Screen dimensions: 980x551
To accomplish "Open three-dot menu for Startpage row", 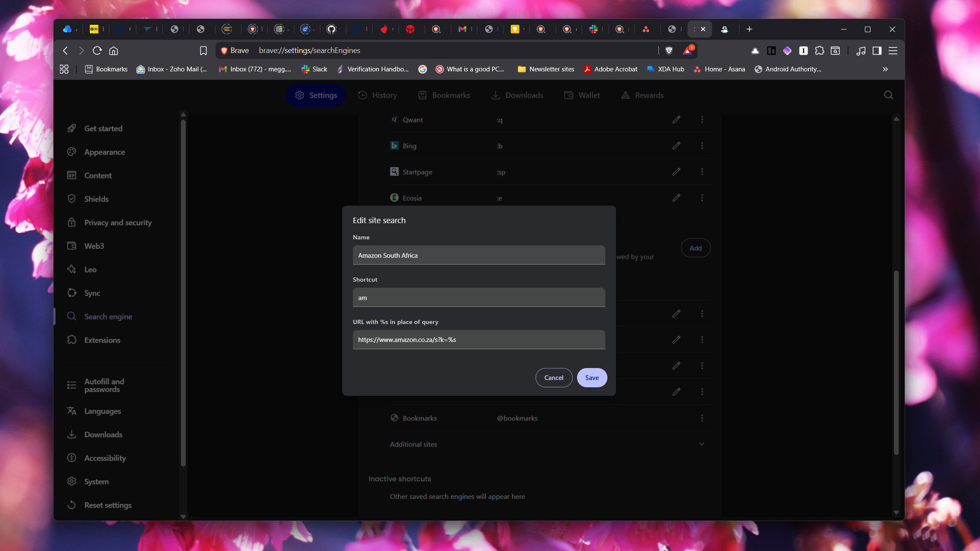I will point(702,172).
